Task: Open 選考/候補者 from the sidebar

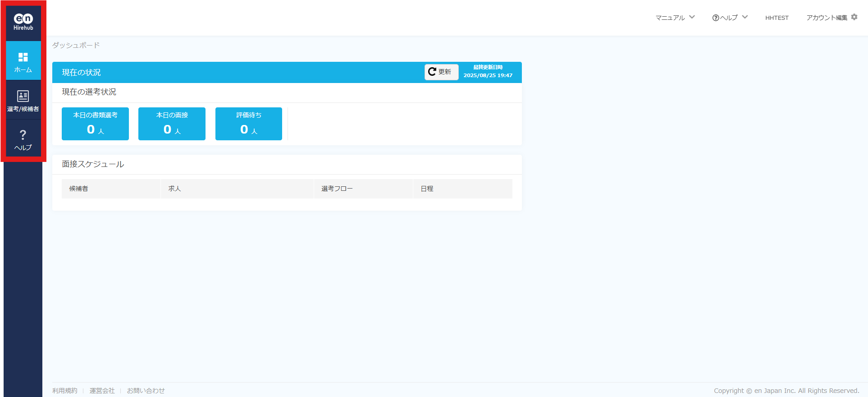Action: tap(23, 101)
